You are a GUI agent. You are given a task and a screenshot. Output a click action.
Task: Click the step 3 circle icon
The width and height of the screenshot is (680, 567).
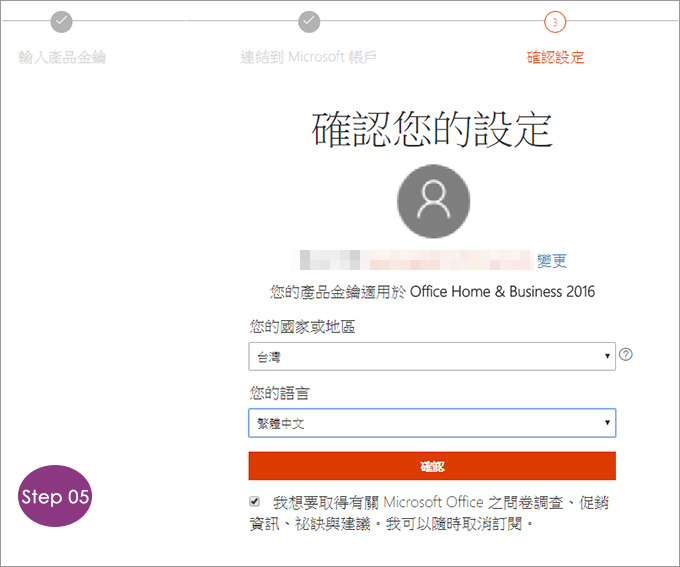click(555, 21)
